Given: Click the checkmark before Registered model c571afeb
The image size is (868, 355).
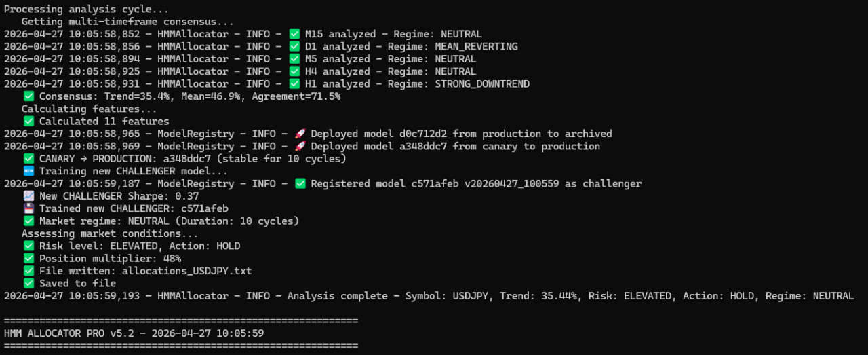Looking at the screenshot, I should click(300, 184).
